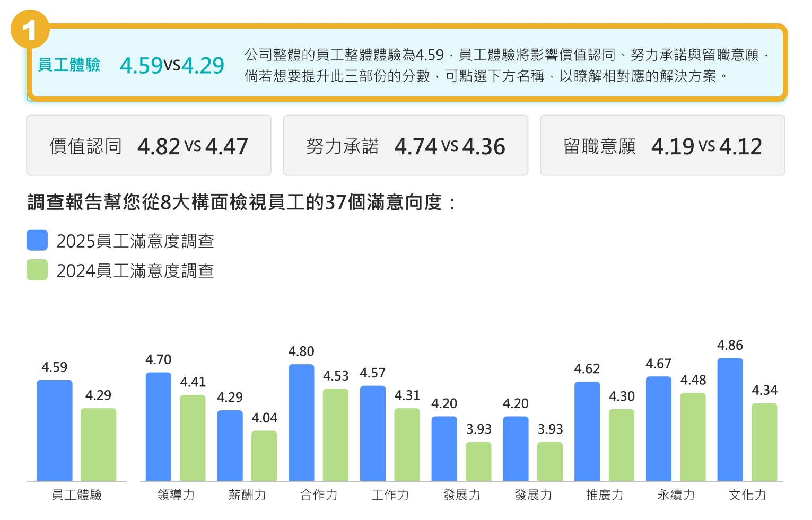The width and height of the screenshot is (812, 520).
Task: Click the 薪酬力 axis label
Action: click(247, 495)
